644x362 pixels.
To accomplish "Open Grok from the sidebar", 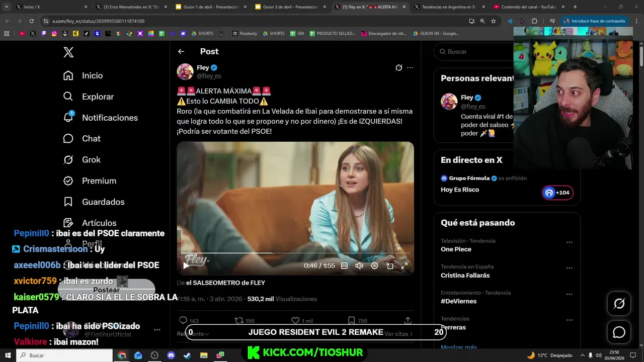I will [82, 159].
